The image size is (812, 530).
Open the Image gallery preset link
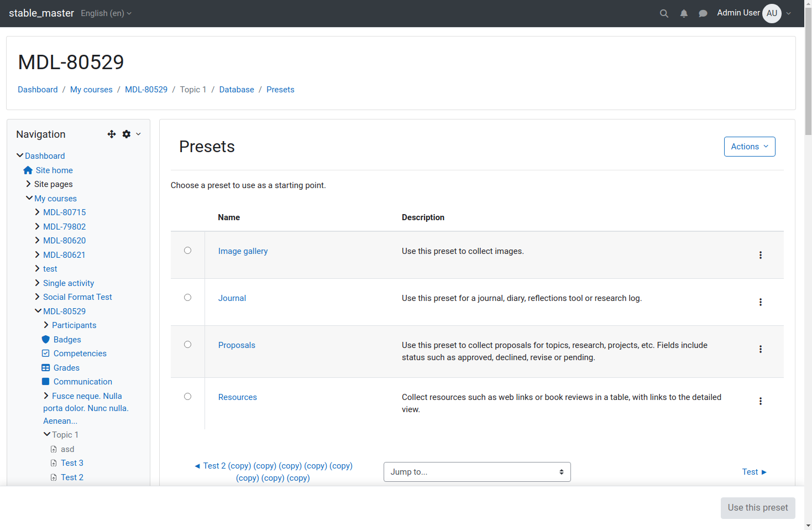(243, 251)
